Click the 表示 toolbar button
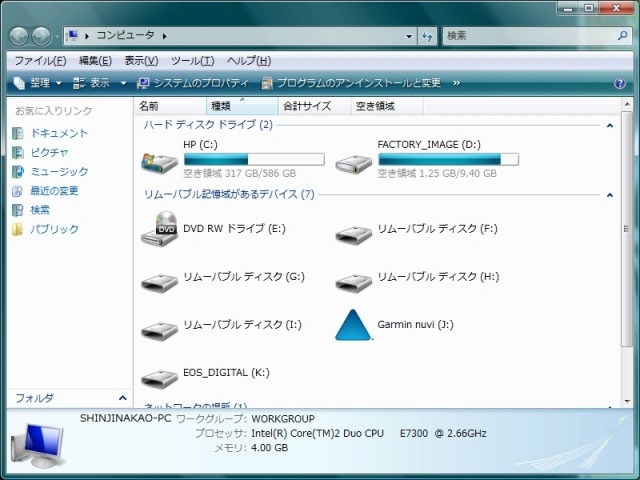Viewport: 640px width, 480px height. pyautogui.click(x=92, y=83)
